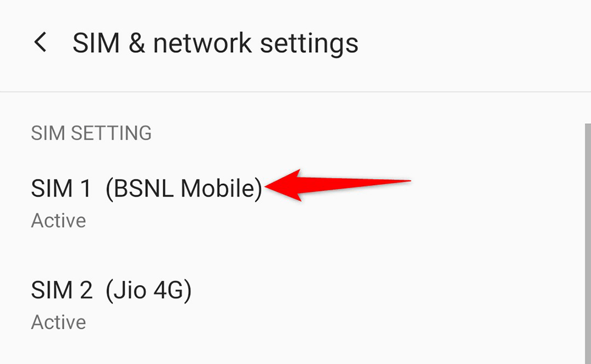The width and height of the screenshot is (591, 364).
Task: Click the 'SIM & network settings' page title
Action: 215,43
